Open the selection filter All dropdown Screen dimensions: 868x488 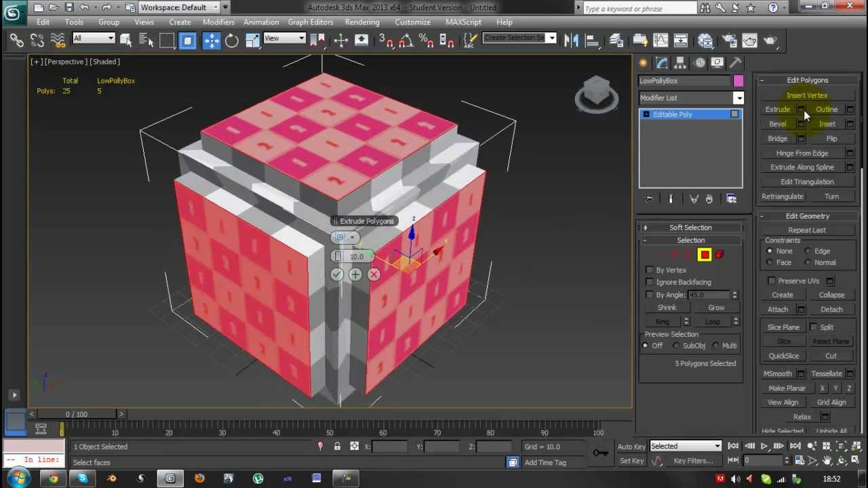[94, 39]
